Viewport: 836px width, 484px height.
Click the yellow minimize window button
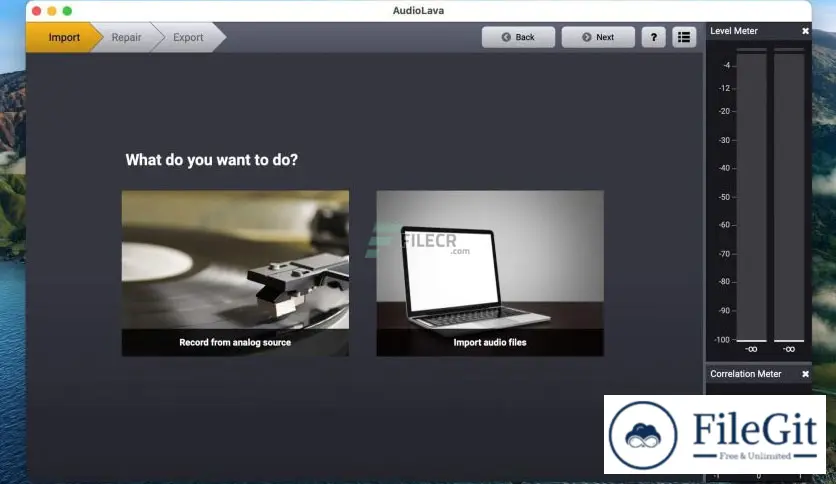pyautogui.click(x=52, y=11)
